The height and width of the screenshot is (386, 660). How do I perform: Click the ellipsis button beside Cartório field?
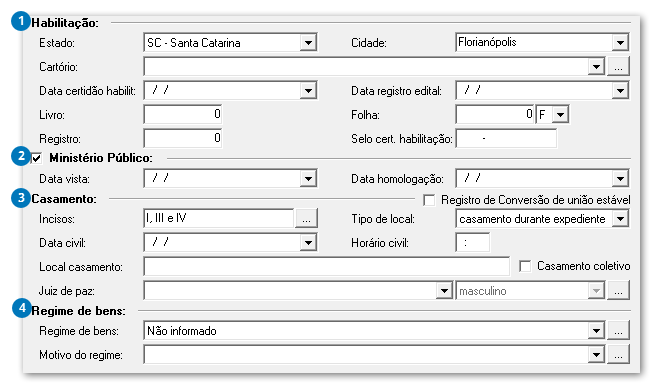pos(618,67)
